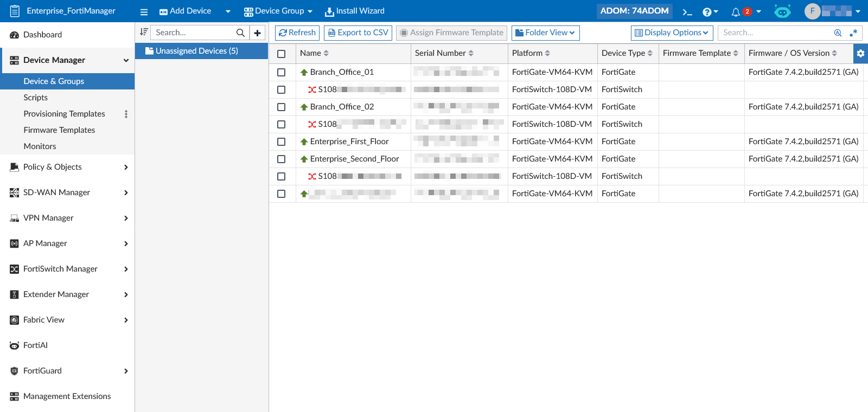This screenshot has height=412, width=868.
Task: Collapse the Device Manager section chevron
Action: [x=126, y=60]
